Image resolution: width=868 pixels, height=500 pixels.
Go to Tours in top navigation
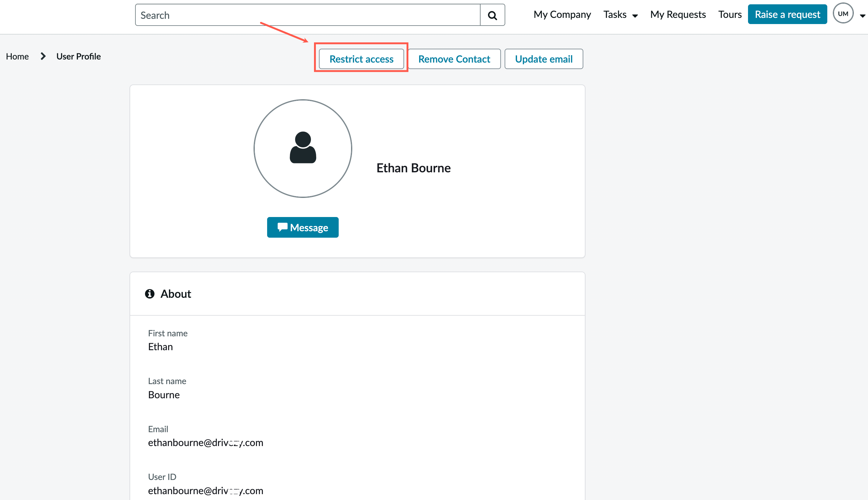point(730,14)
